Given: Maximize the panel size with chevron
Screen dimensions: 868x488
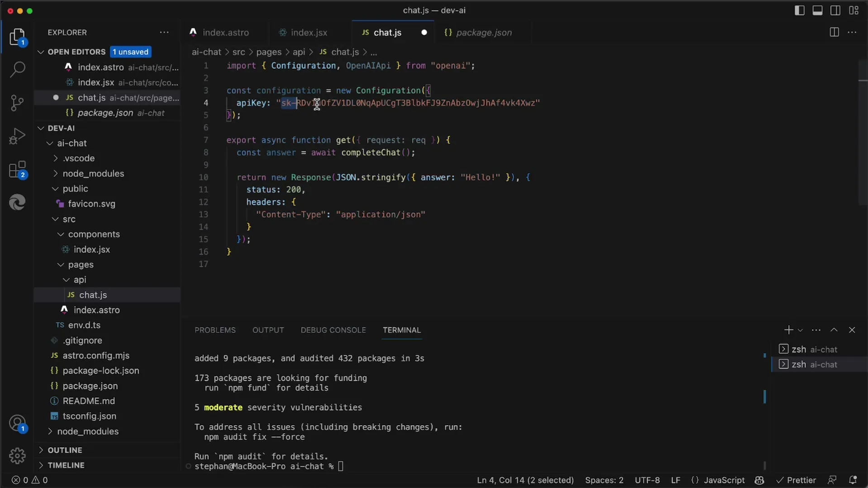Looking at the screenshot, I should click(834, 330).
